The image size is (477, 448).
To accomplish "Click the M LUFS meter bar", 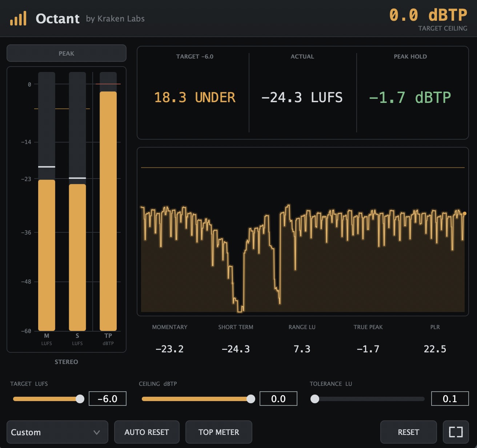I will tap(47, 201).
